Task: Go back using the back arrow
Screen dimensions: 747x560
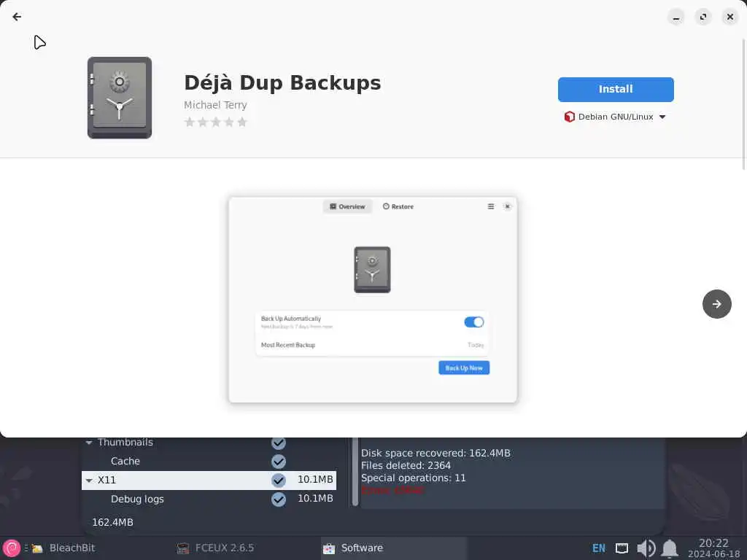Action: [x=17, y=17]
